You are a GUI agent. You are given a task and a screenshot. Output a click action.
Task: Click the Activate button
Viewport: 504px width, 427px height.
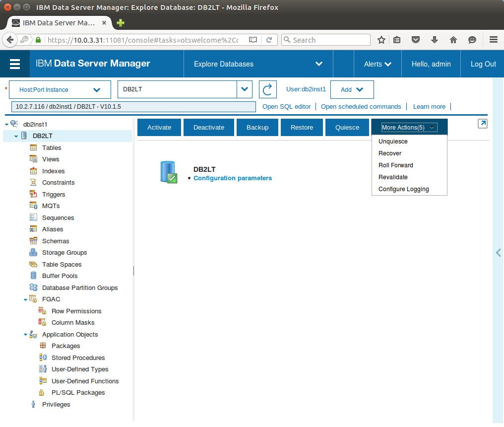click(x=159, y=128)
